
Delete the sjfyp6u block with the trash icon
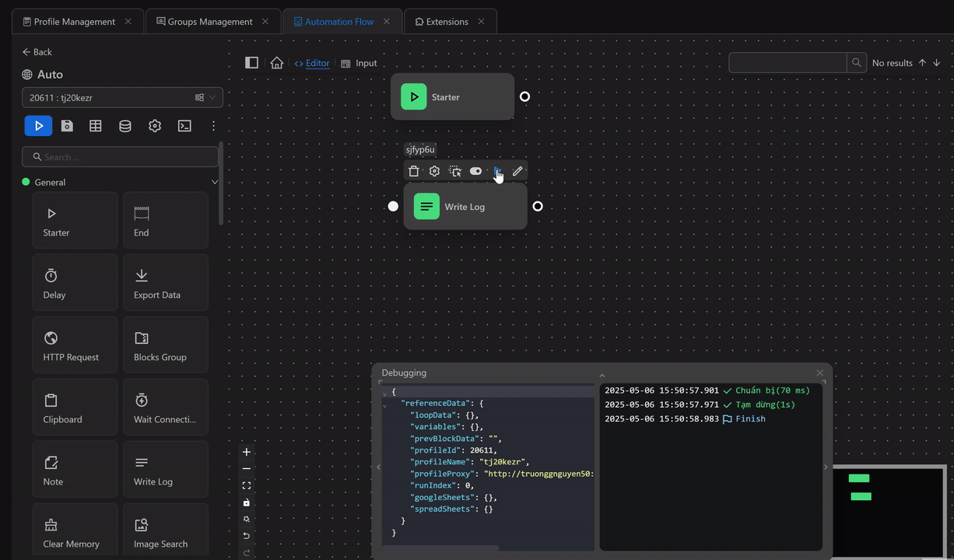pyautogui.click(x=413, y=171)
